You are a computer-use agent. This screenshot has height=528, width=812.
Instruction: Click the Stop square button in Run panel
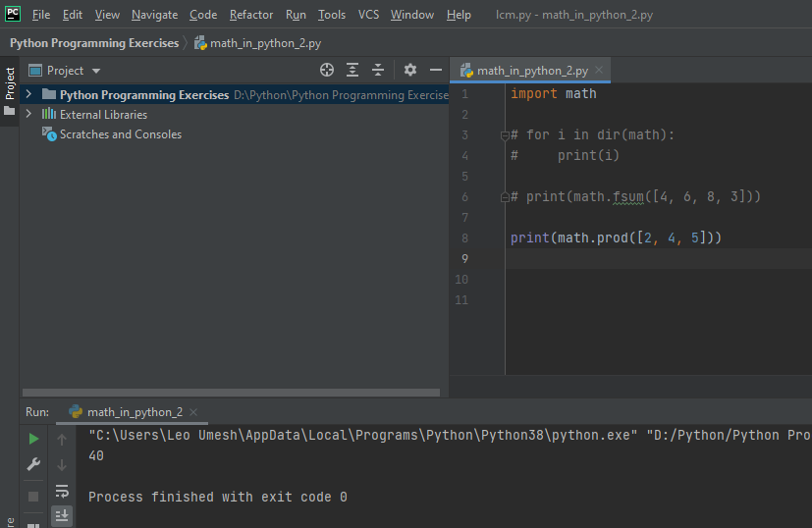(33, 497)
